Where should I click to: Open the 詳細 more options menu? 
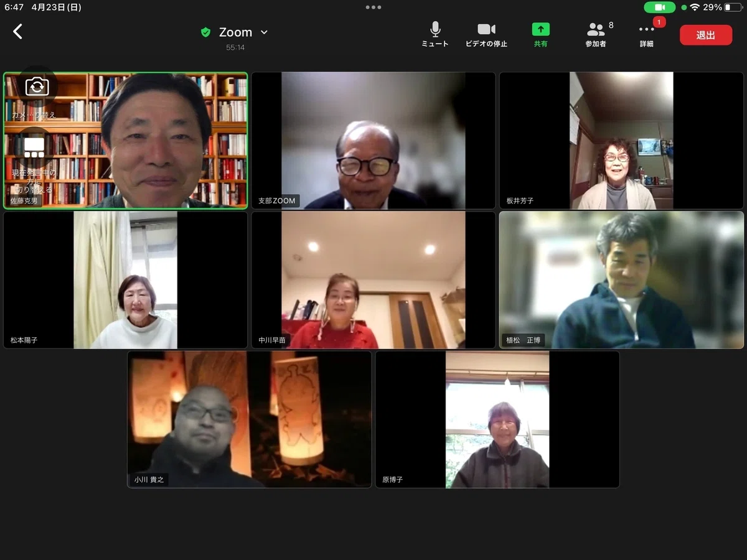pyautogui.click(x=647, y=35)
